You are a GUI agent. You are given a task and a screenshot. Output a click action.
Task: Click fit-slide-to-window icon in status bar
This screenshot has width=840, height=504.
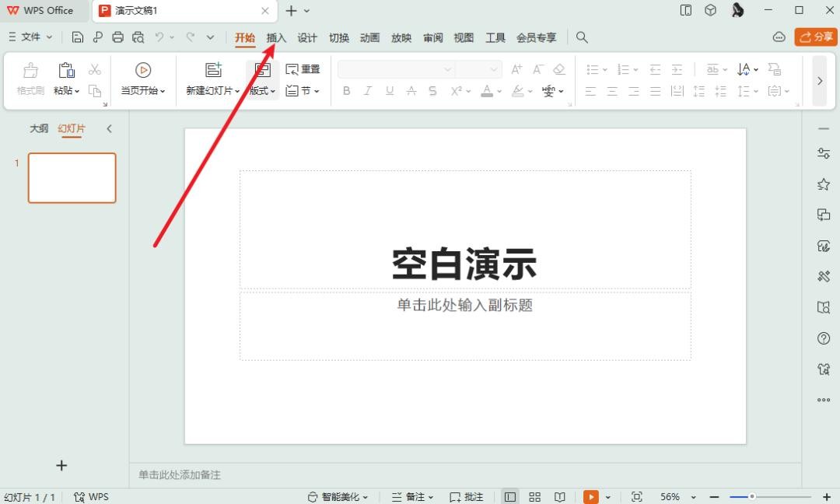pyautogui.click(x=637, y=497)
